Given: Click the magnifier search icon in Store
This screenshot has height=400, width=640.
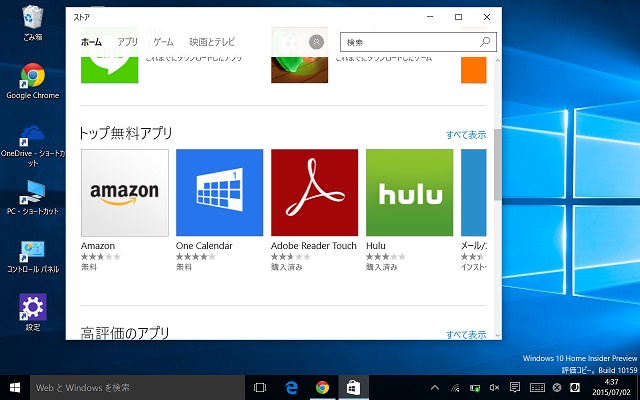Looking at the screenshot, I should coord(485,42).
